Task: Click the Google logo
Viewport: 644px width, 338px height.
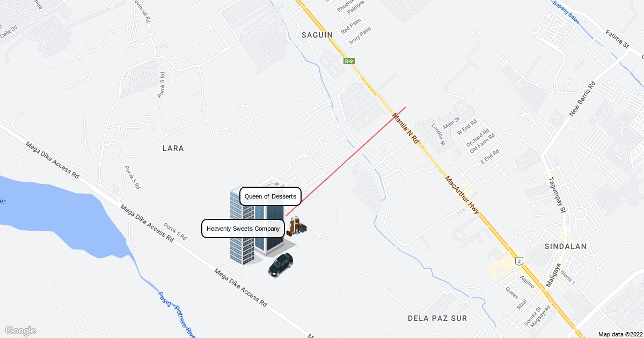Action: click(20, 330)
